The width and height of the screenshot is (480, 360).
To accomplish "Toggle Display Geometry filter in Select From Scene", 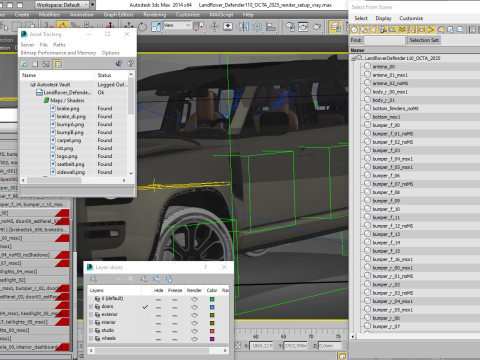I will [354, 30].
